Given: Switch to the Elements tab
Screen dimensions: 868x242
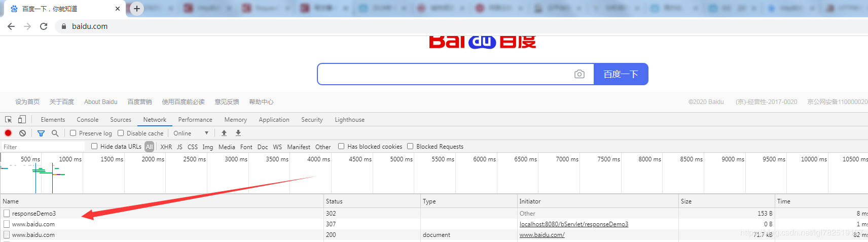Looking at the screenshot, I should [x=53, y=120].
